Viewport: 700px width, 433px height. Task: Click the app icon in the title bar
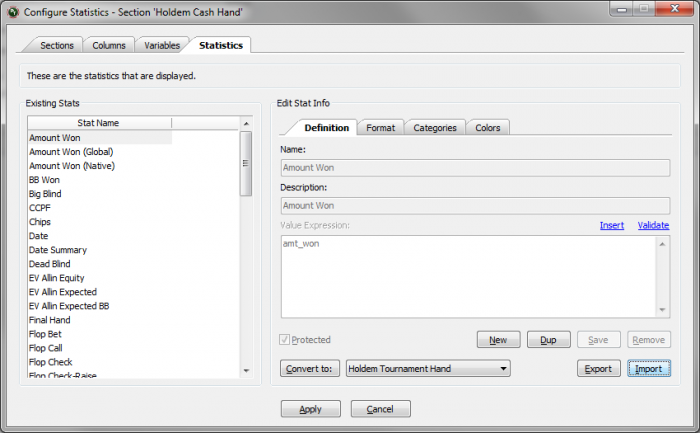click(13, 12)
